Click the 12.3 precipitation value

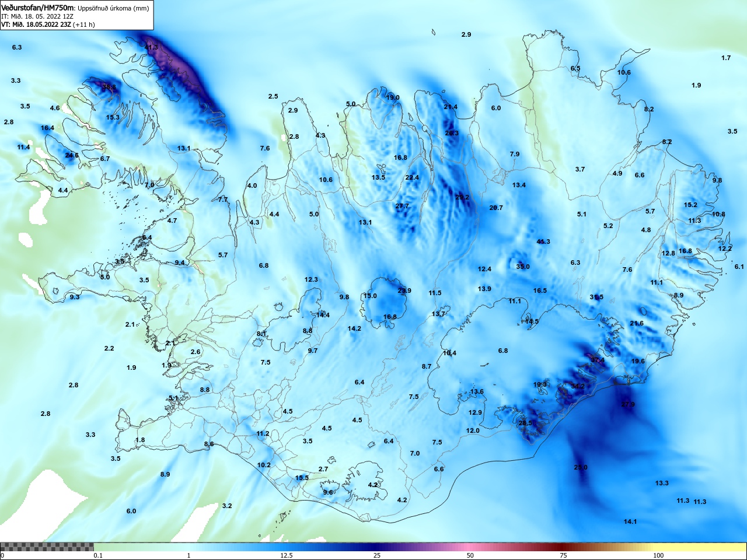[311, 279]
